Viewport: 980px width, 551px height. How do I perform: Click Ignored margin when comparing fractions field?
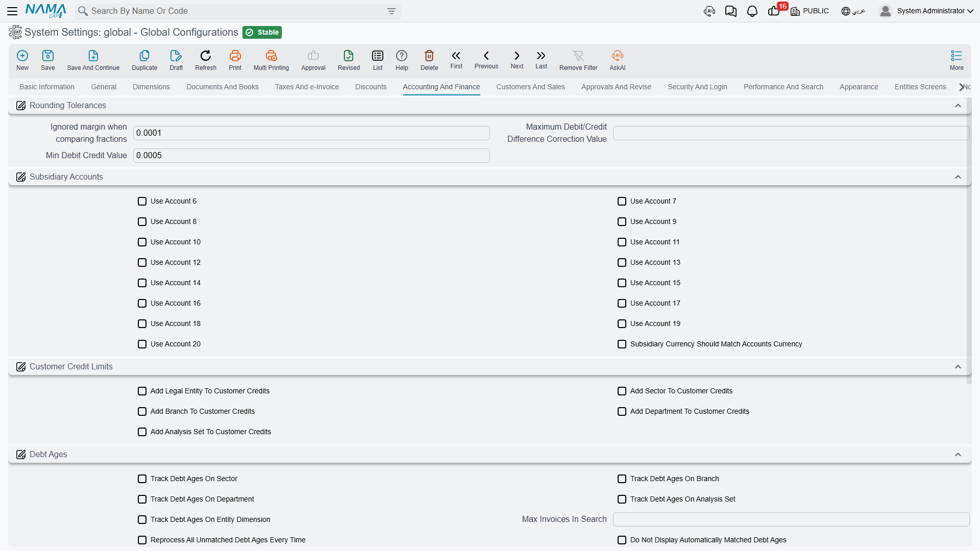(311, 133)
